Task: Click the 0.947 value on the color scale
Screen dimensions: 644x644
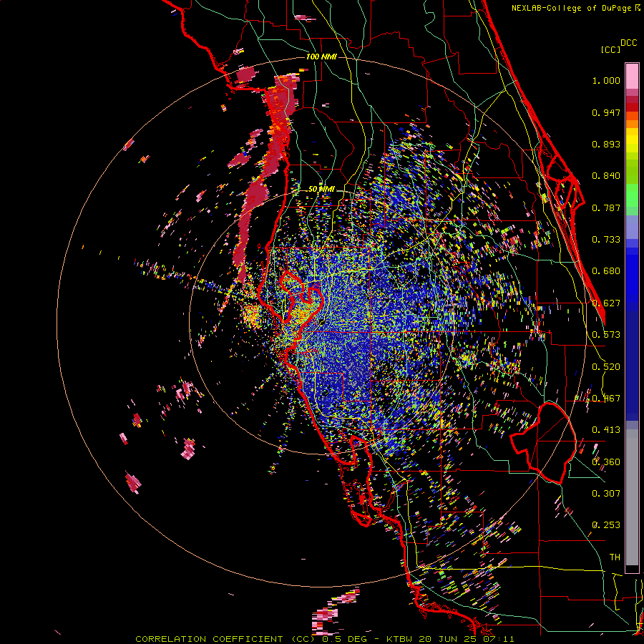Action: 606,112
